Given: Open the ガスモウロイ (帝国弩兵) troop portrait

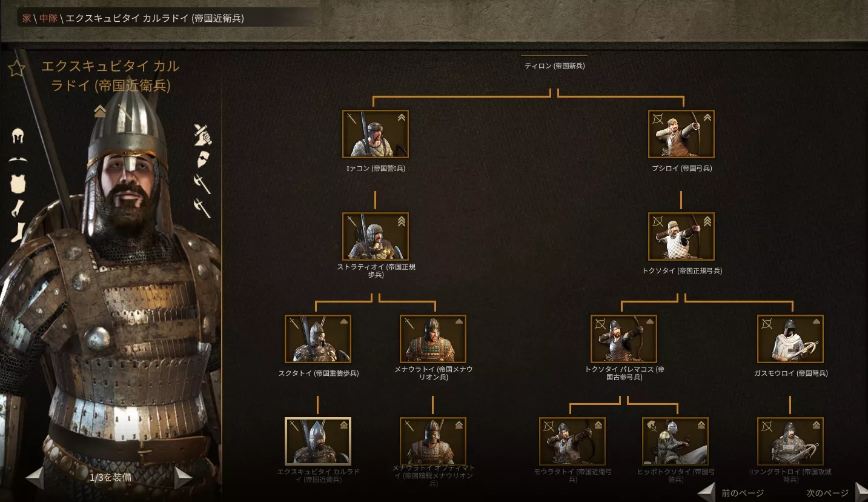Looking at the screenshot, I should coord(790,339).
